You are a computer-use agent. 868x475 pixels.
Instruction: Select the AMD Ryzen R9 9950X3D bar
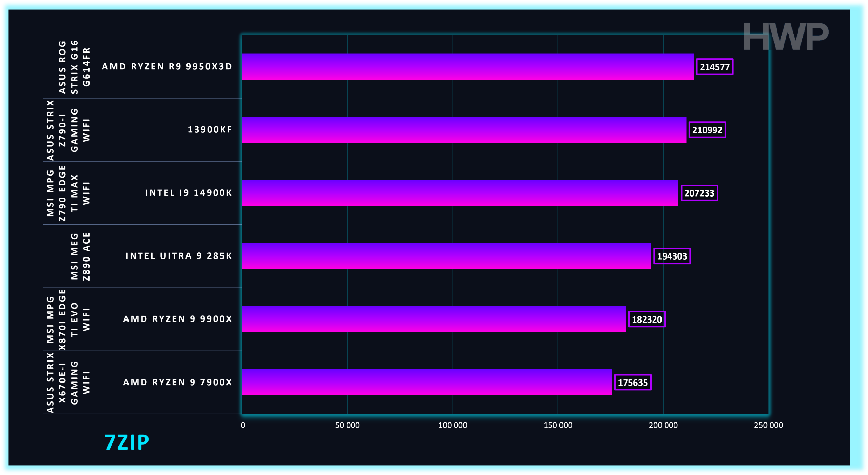(x=468, y=67)
